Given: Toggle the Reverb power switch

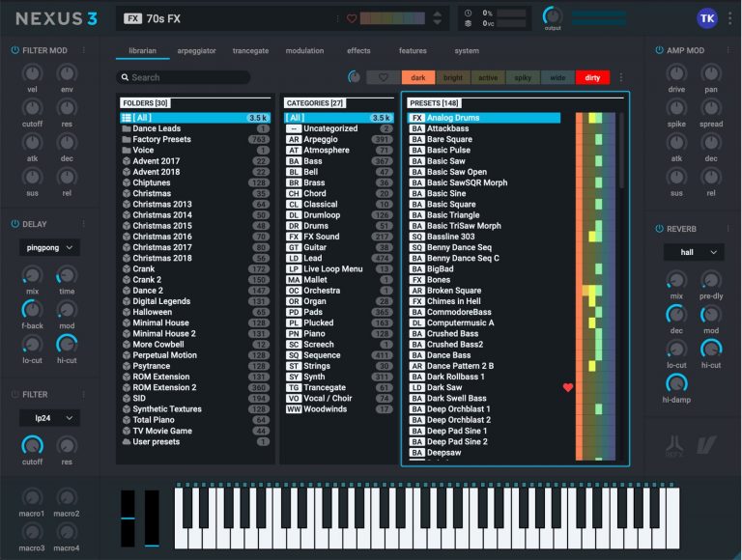Looking at the screenshot, I should click(x=659, y=229).
